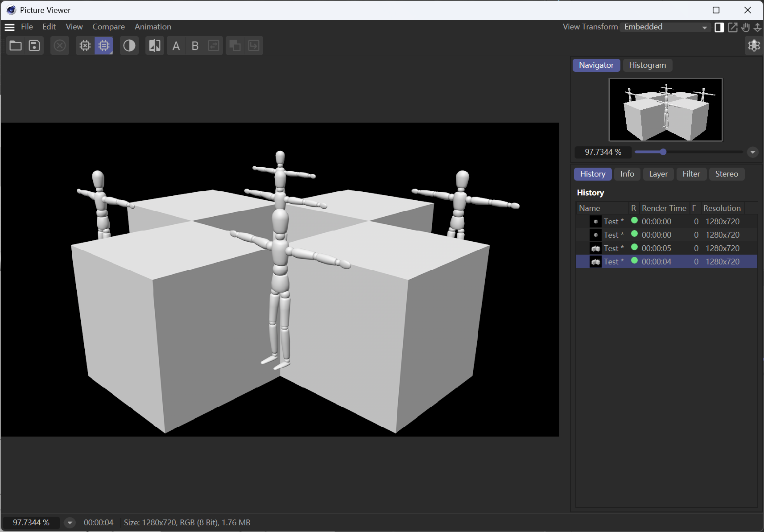Viewport: 764px width, 532px height.
Task: Toggle the highlighted render queue icon
Action: 104,45
